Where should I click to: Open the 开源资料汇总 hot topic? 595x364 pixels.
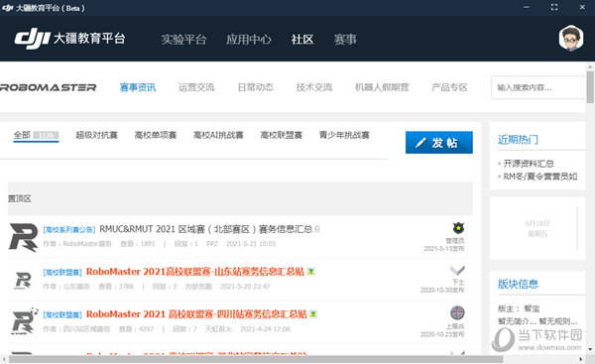(x=529, y=164)
